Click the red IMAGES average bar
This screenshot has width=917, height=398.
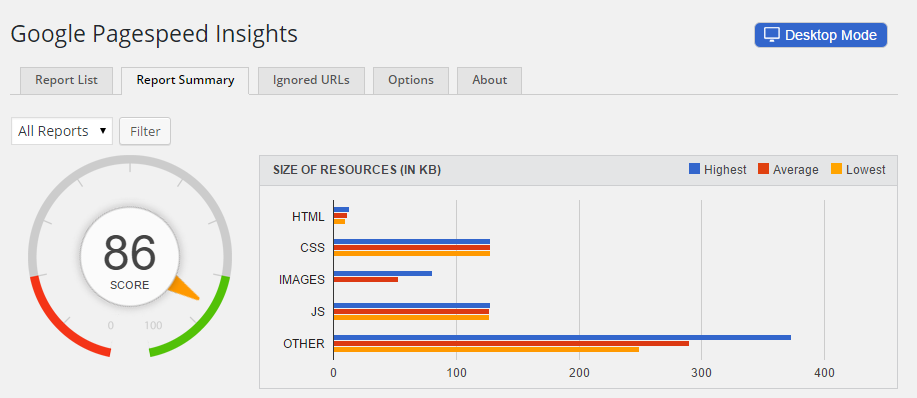point(366,279)
